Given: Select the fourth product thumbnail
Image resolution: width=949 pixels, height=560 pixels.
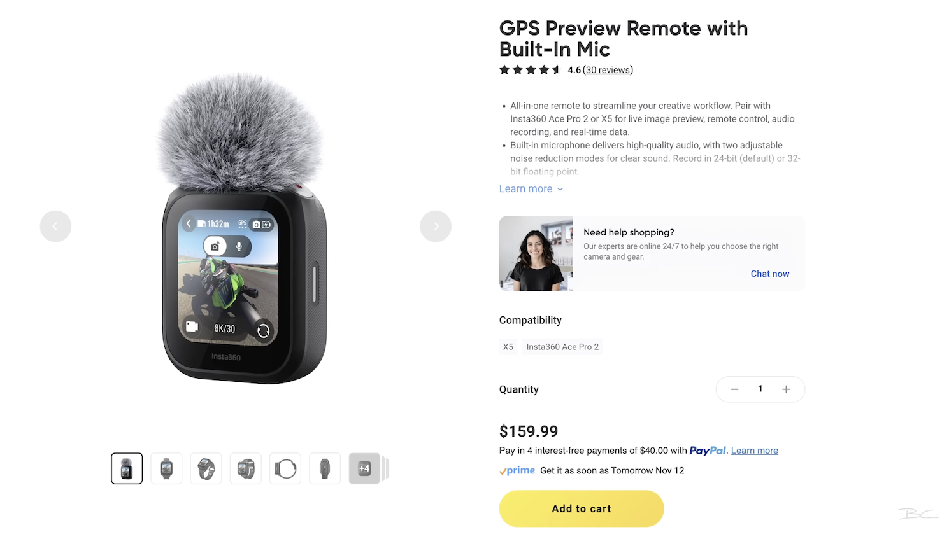Looking at the screenshot, I should (x=246, y=468).
